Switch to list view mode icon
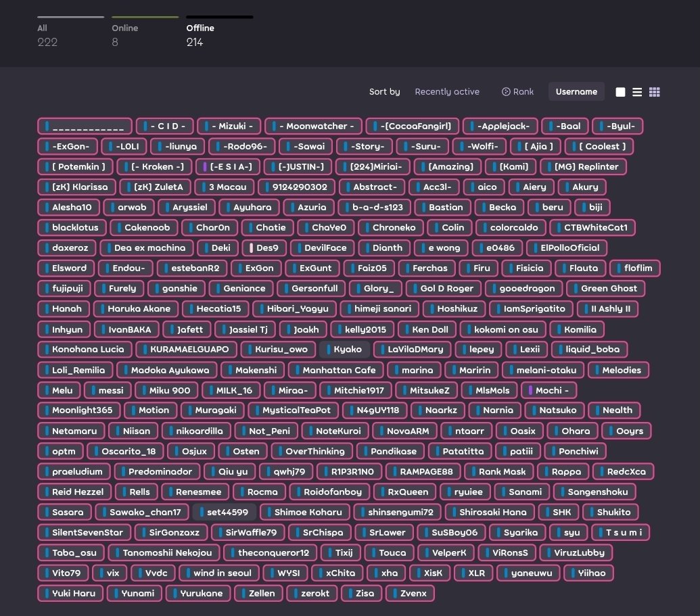Viewport: 700px width, 616px height. point(637,92)
